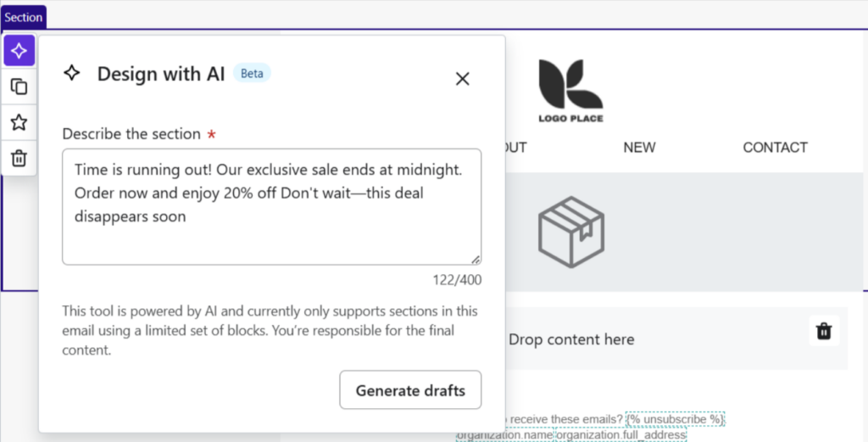Click the unsubscribe merge tag link
The image size is (868, 442).
(675, 419)
